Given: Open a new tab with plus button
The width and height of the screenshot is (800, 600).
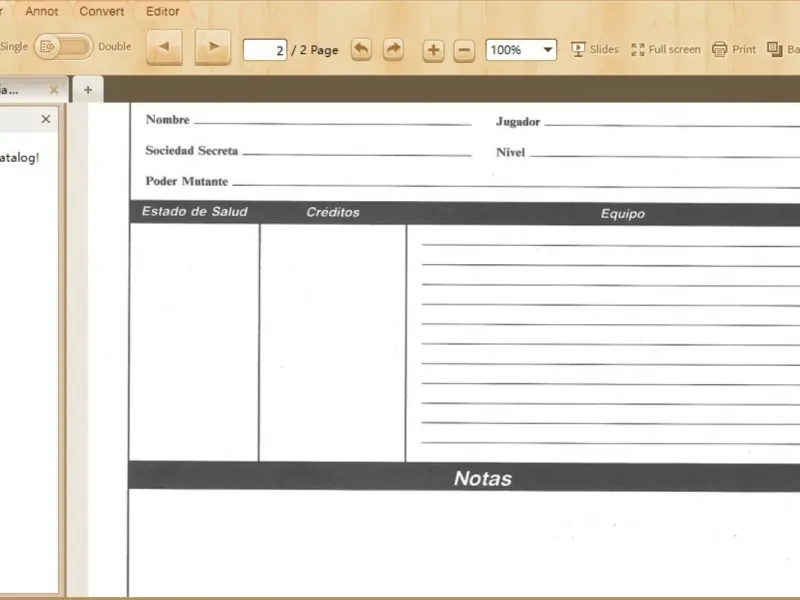Looking at the screenshot, I should point(87,90).
